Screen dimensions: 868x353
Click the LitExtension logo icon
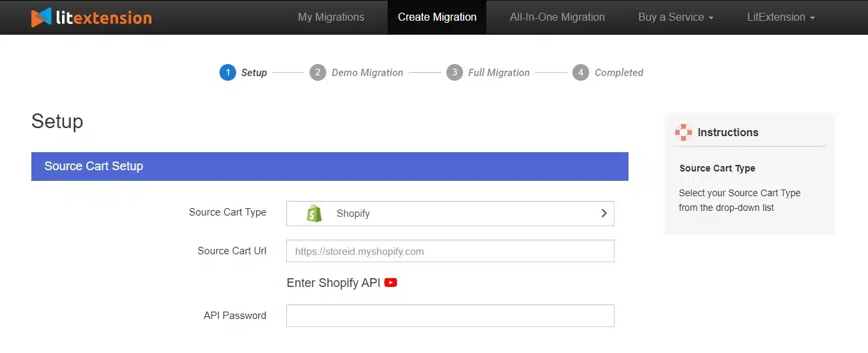click(41, 17)
